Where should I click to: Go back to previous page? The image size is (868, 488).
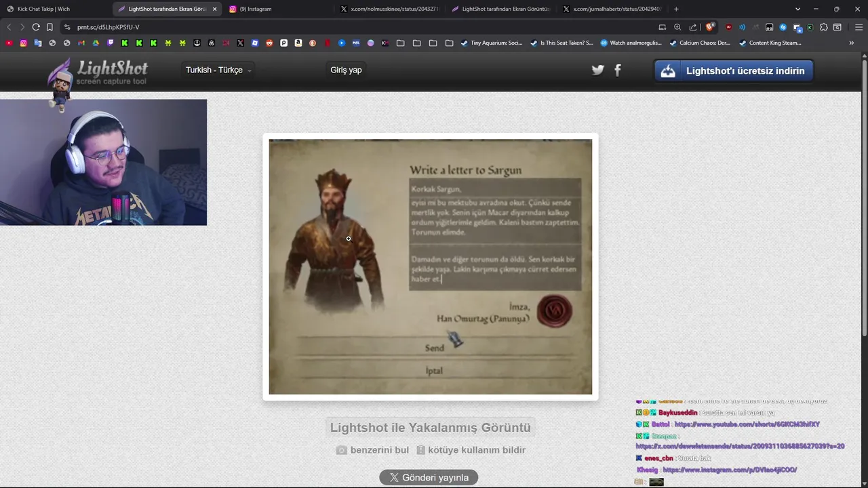pyautogui.click(x=9, y=27)
